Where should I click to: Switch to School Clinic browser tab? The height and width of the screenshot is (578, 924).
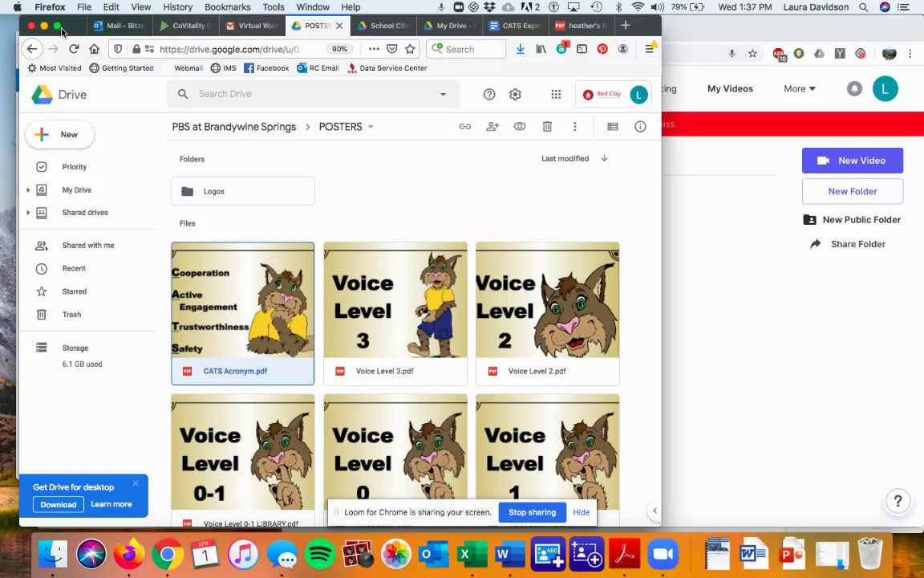pyautogui.click(x=383, y=26)
